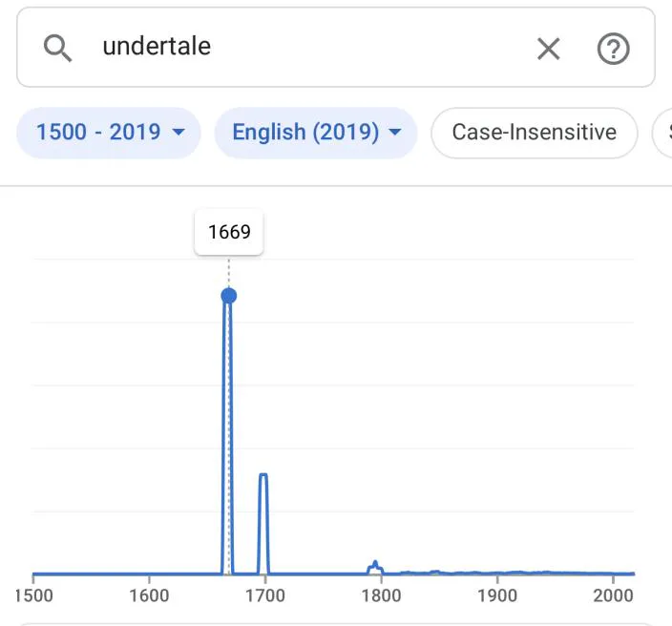
Task: Click the 2000 x-axis label
Action: pos(612,596)
